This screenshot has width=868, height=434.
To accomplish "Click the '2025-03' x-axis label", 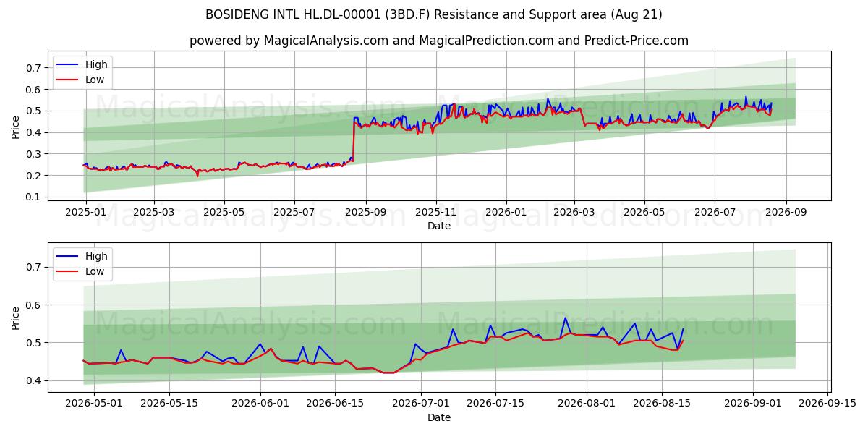I will (154, 213).
